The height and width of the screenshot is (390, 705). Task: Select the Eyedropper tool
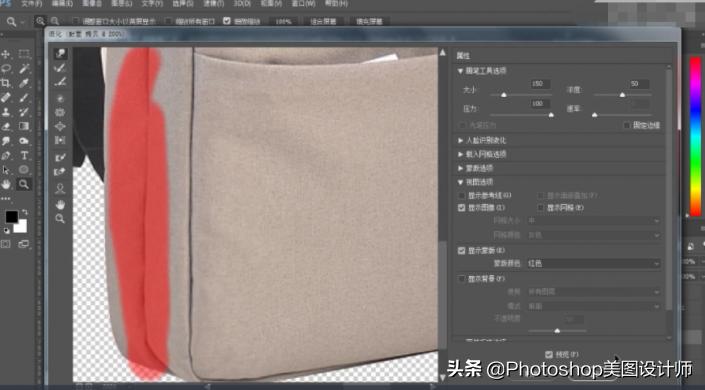pos(24,83)
